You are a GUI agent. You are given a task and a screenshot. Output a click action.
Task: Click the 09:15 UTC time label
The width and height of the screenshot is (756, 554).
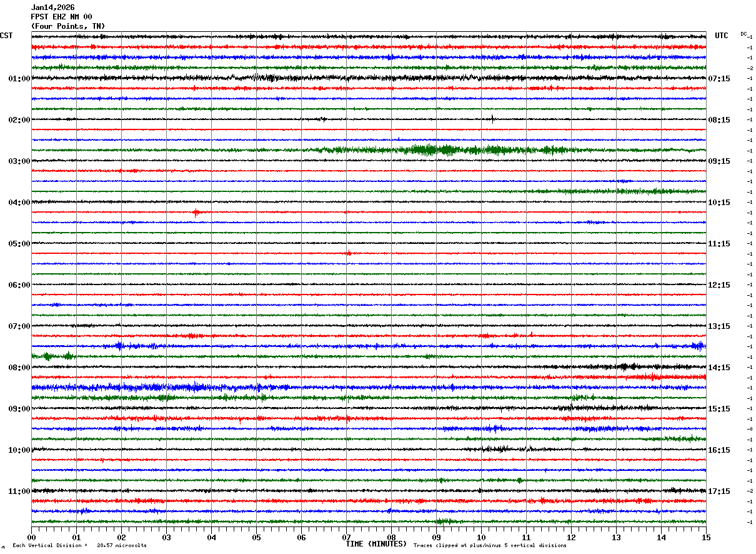tap(720, 161)
